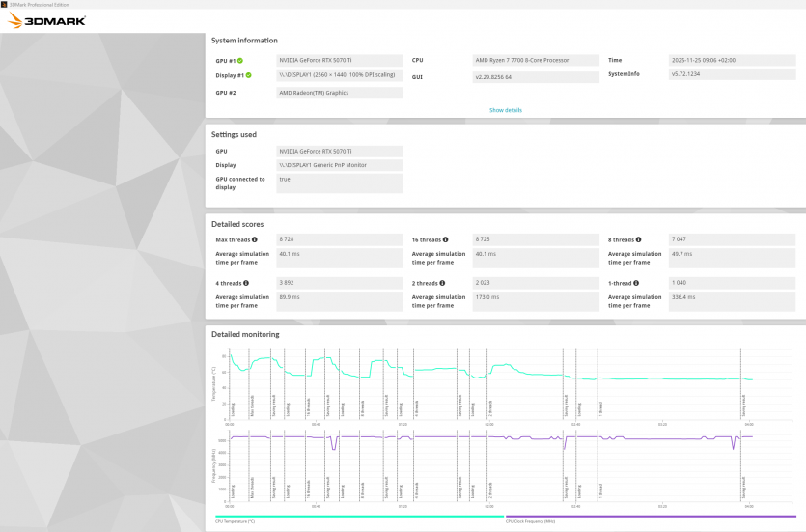806x532 pixels.
Task: Open the info tooltip for 8 threads
Action: (641, 239)
